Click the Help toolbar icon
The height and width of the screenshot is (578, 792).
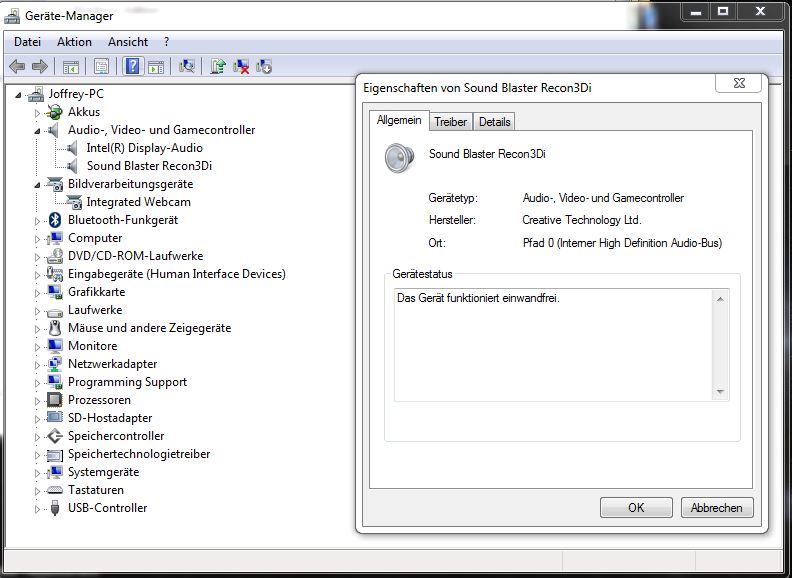click(131, 67)
